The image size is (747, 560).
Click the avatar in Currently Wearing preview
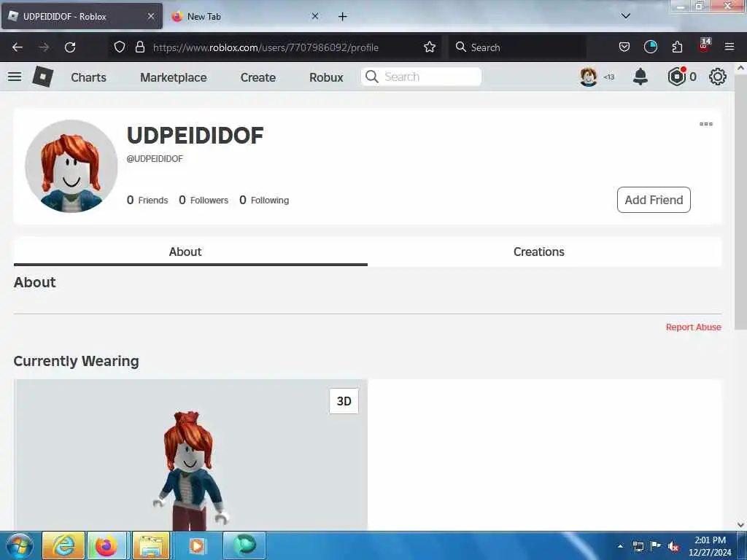[x=190, y=470]
